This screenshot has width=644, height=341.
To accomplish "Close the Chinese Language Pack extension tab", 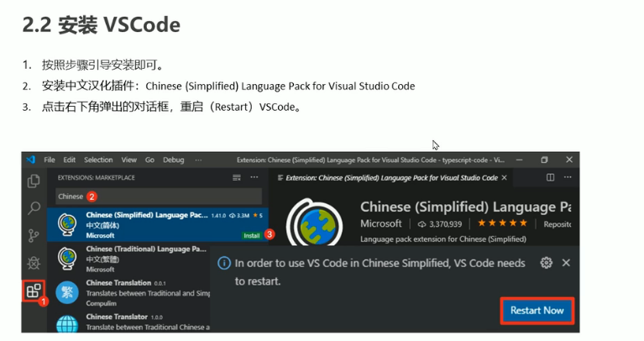I will click(505, 178).
